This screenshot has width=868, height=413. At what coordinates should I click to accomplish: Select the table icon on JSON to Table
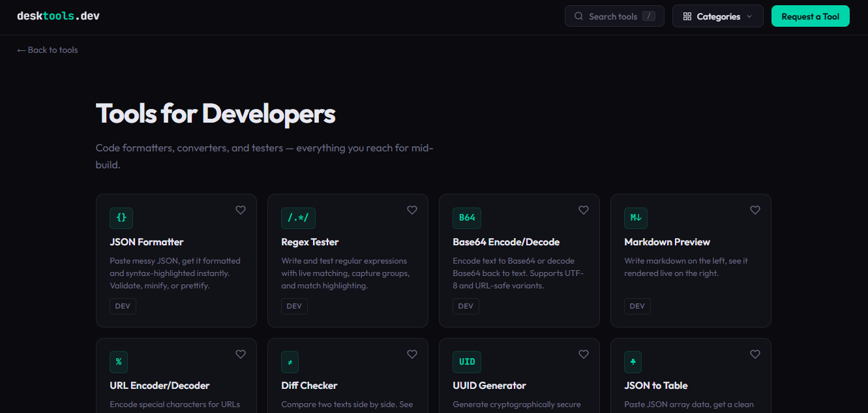[633, 362]
